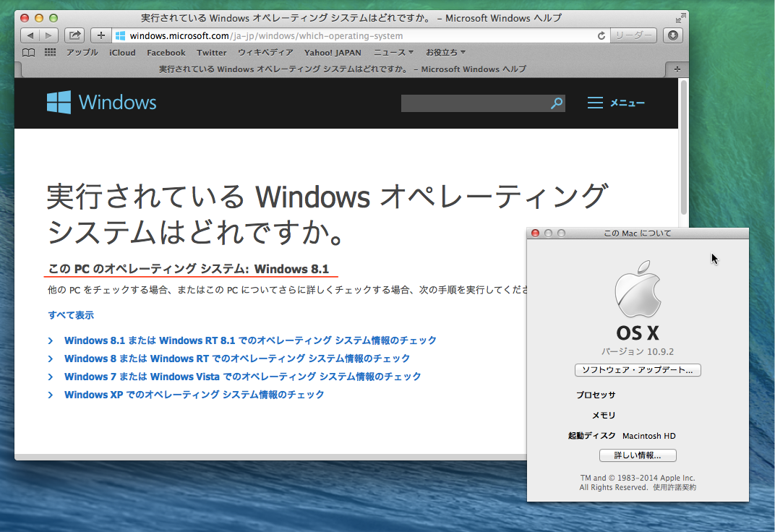The height and width of the screenshot is (532, 775).
Task: Click the 起動ディスク label
Action: click(591, 436)
